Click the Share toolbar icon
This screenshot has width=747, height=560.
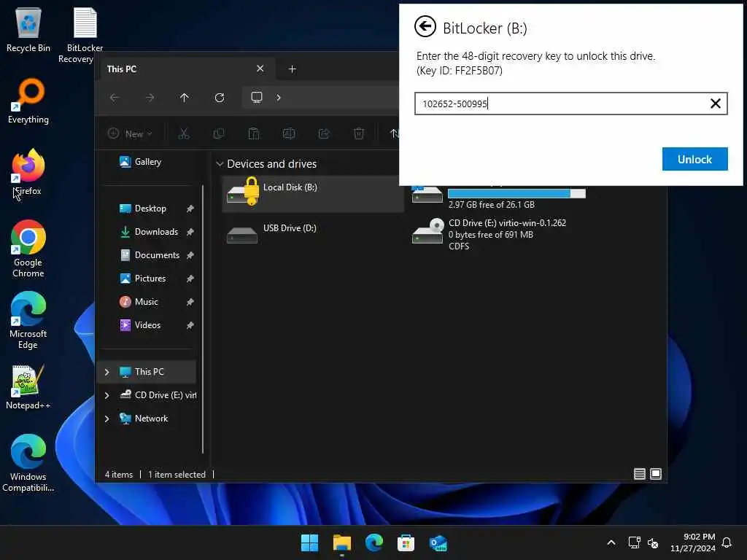pyautogui.click(x=324, y=134)
